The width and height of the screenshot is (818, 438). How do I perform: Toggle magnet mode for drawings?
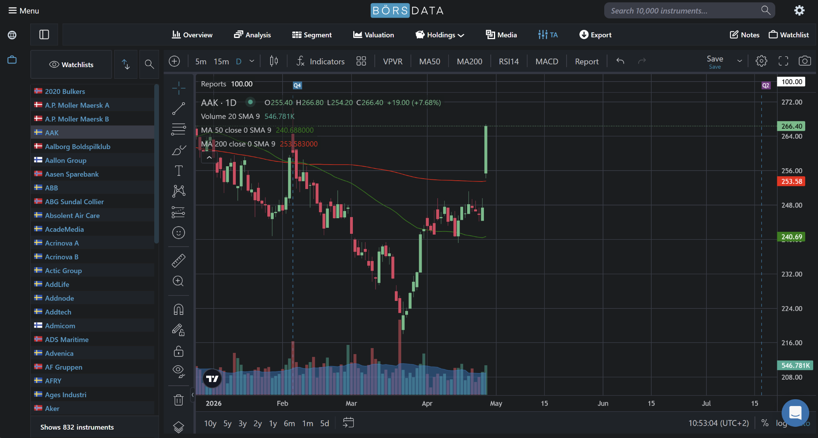[x=178, y=309]
